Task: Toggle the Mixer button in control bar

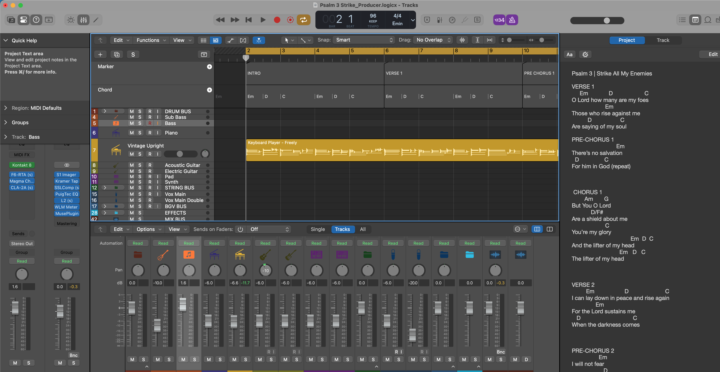Action: [x=83, y=20]
